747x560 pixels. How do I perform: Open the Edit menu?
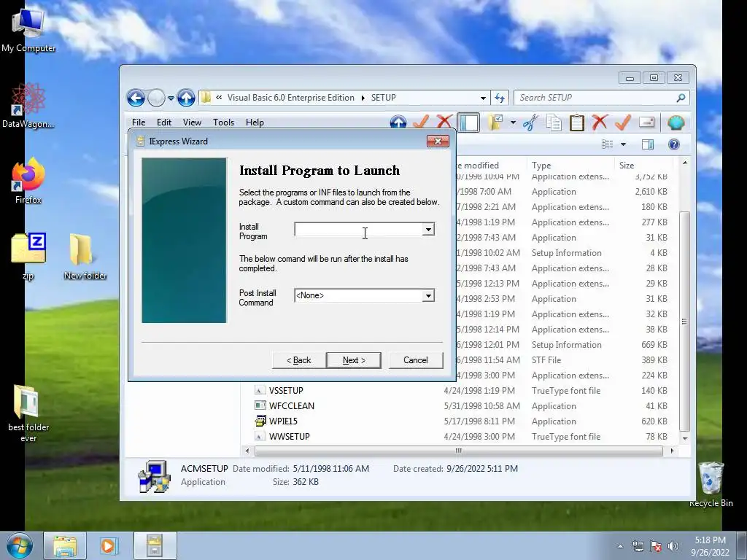click(164, 122)
